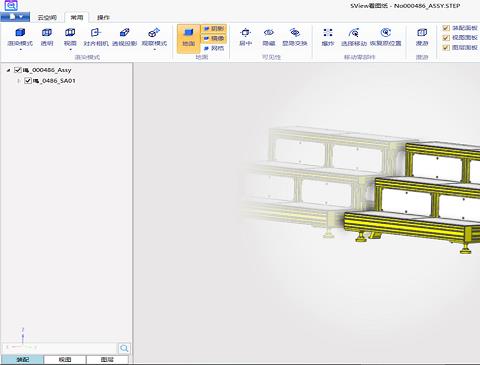This screenshot has height=365, width=480.
Task: Switch to the 操作 ribbon tab
Action: pos(103,17)
